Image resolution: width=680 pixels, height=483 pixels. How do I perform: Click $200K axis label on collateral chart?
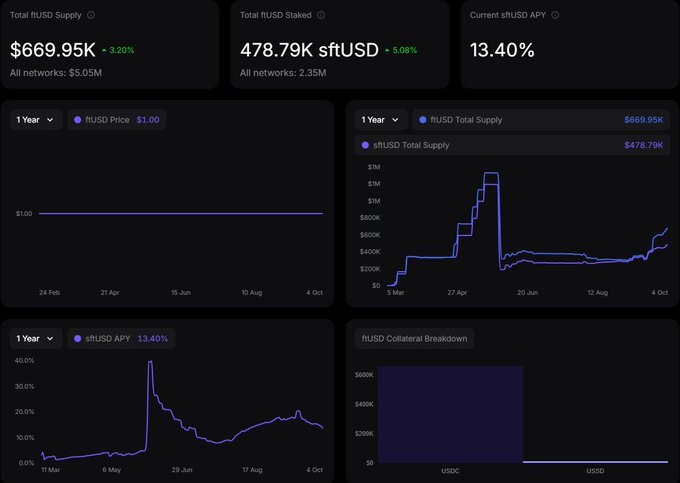(364, 434)
